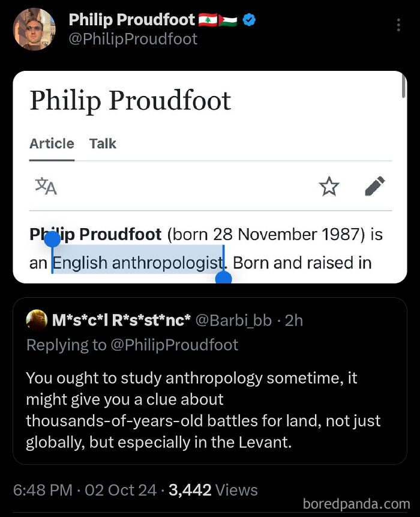Switch to the Talk tab
The height and width of the screenshot is (517, 420).
click(103, 144)
